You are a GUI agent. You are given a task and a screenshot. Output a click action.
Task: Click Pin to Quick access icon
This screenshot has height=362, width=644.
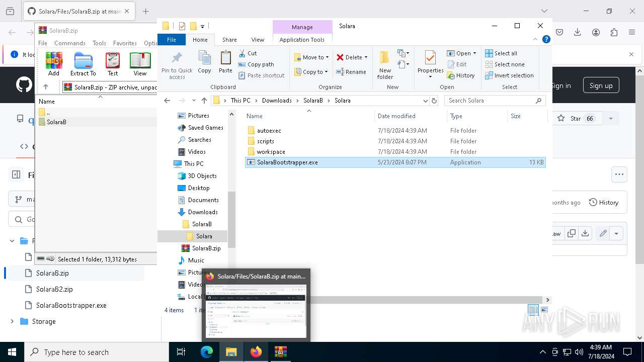click(x=177, y=65)
